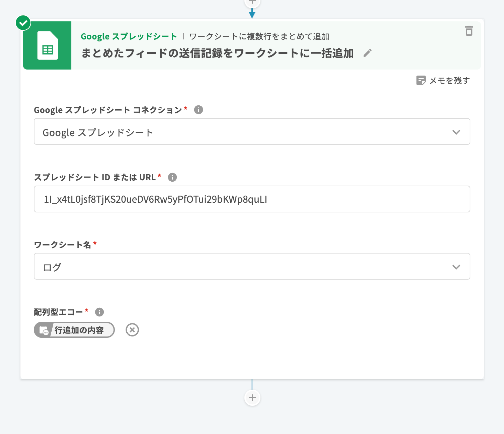Add a step with the bottom plus button
Viewport: 504px width, 434px height.
point(252,398)
